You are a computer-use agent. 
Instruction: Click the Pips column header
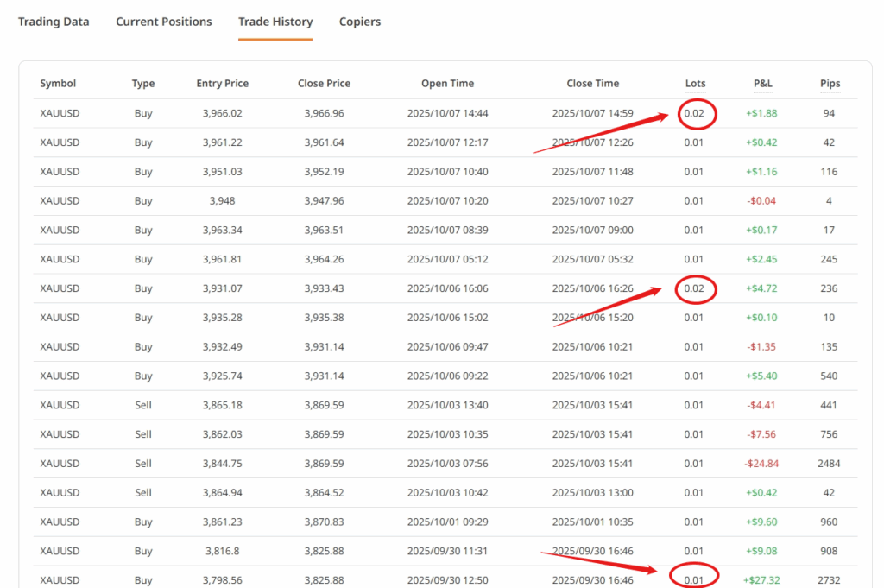[830, 84]
